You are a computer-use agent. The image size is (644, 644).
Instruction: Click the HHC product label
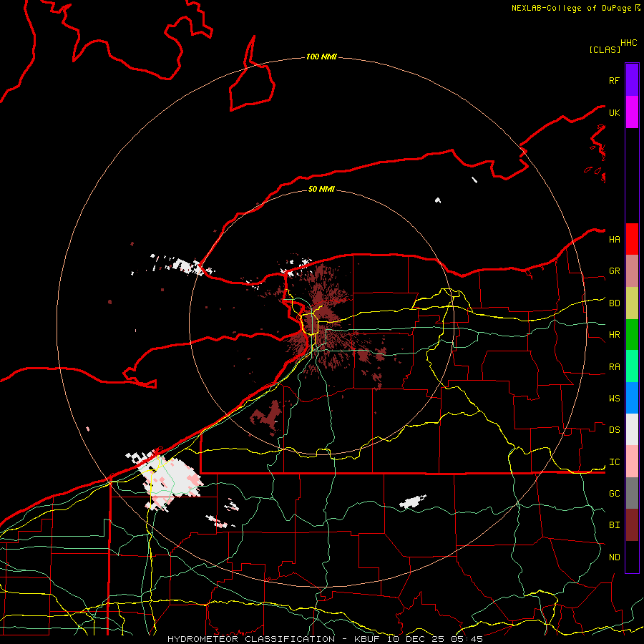[628, 43]
